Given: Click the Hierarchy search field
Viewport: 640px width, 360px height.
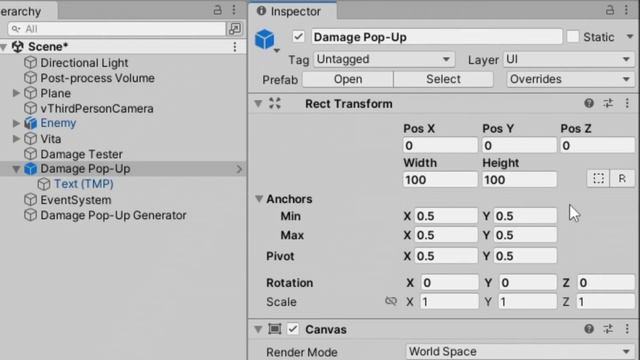Looking at the screenshot, I should point(117,29).
